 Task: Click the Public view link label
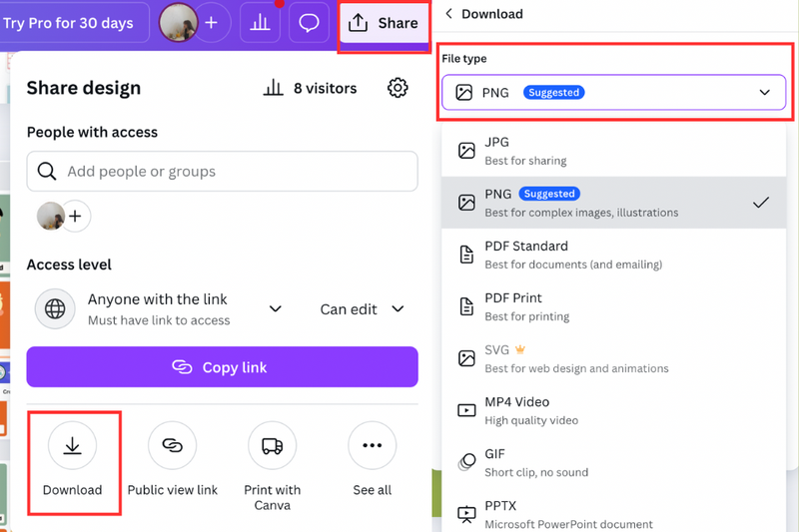(x=172, y=490)
